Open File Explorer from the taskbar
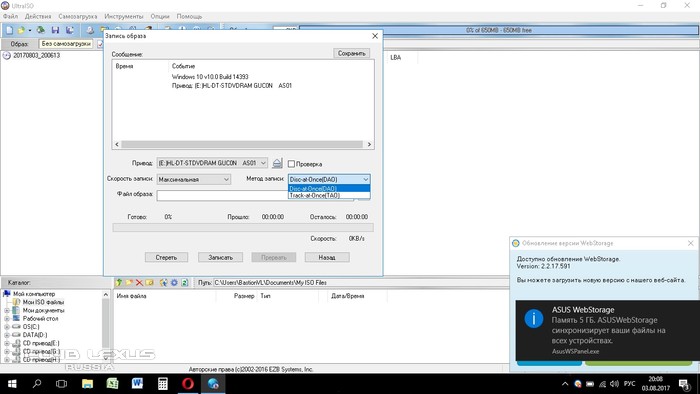 click(87, 384)
